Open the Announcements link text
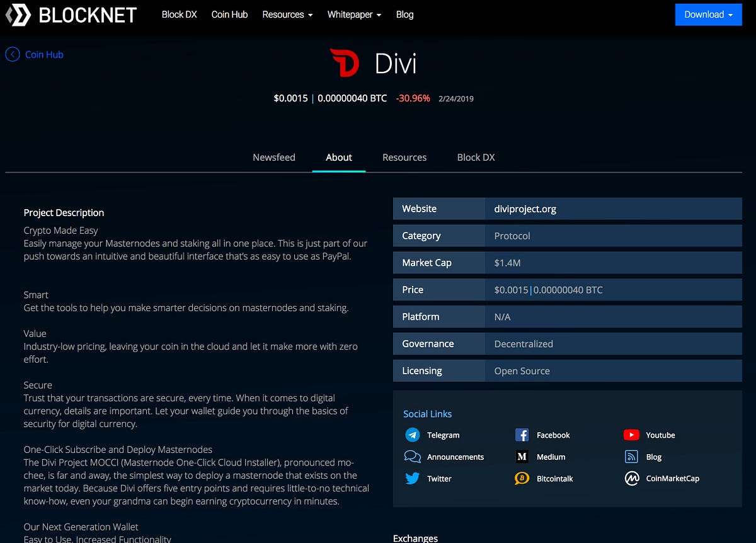Image resolution: width=756 pixels, height=543 pixels. (x=455, y=457)
